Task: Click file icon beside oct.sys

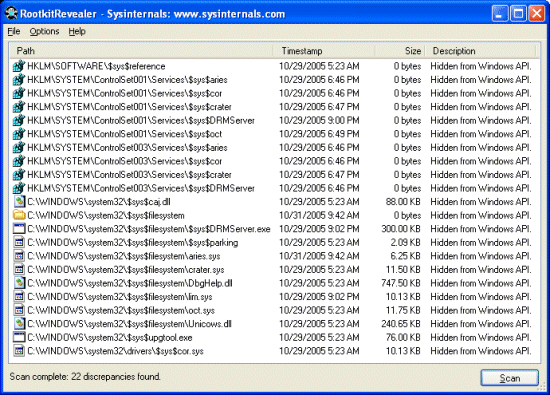Action: [19, 310]
